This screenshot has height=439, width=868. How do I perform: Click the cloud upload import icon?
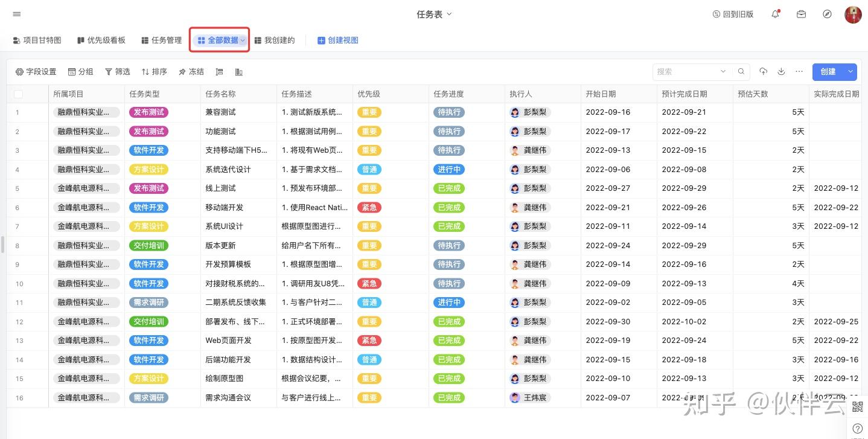[763, 71]
